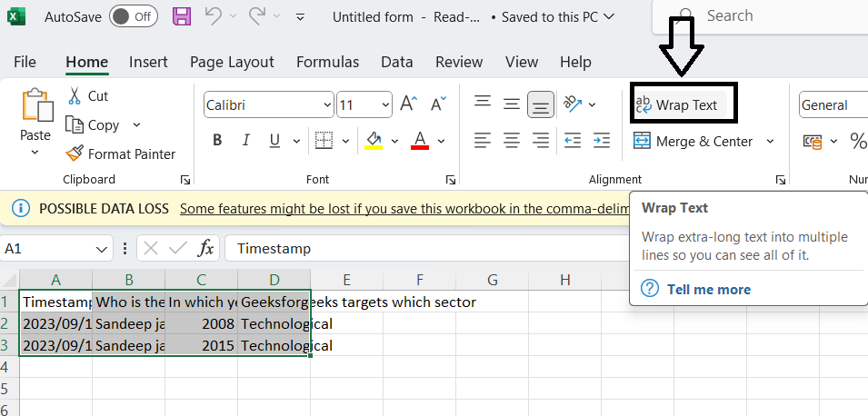Open the File tab

coord(25,62)
